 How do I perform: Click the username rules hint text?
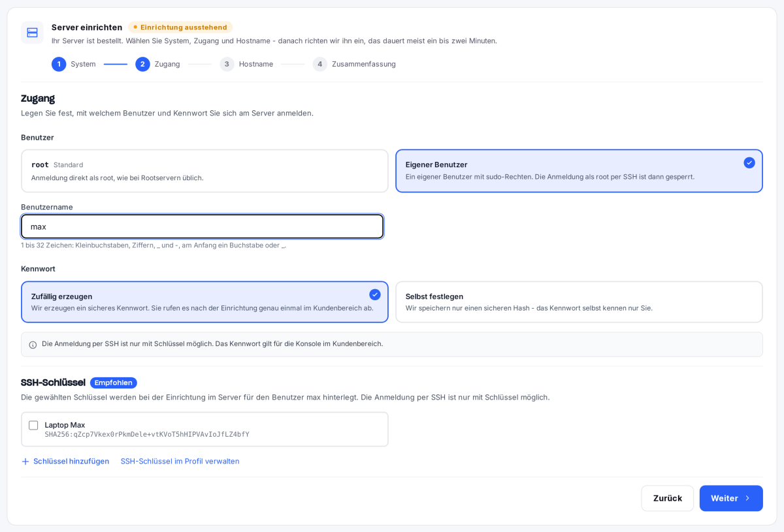coord(154,245)
